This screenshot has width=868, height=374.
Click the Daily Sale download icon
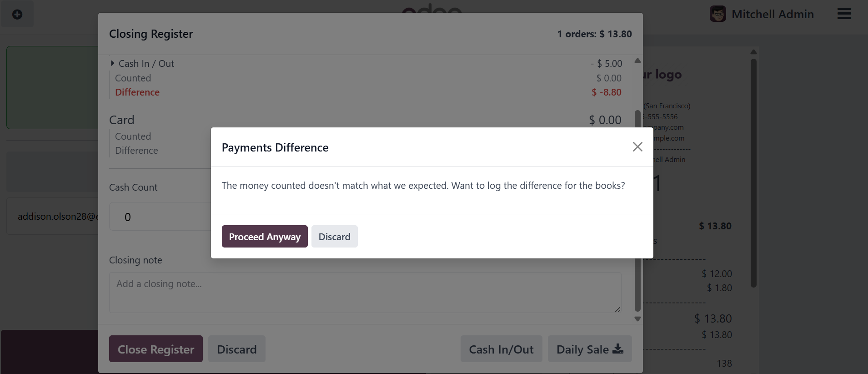click(x=618, y=349)
